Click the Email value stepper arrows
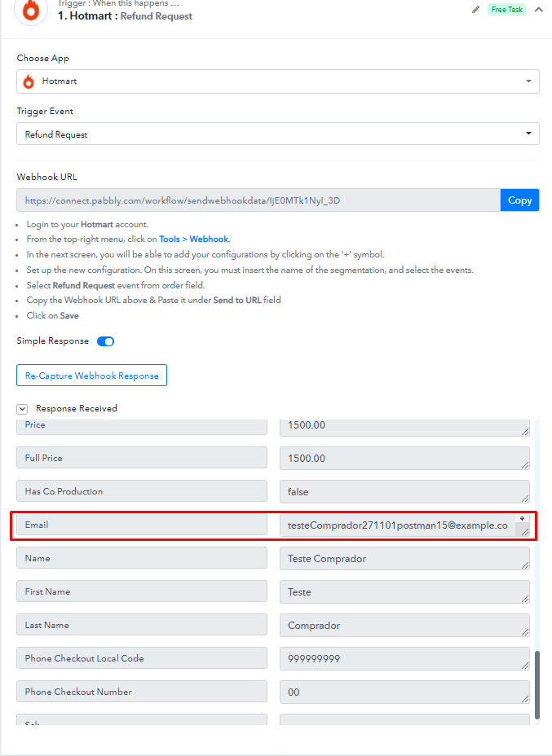The width and height of the screenshot is (552, 756). pyautogui.click(x=522, y=518)
